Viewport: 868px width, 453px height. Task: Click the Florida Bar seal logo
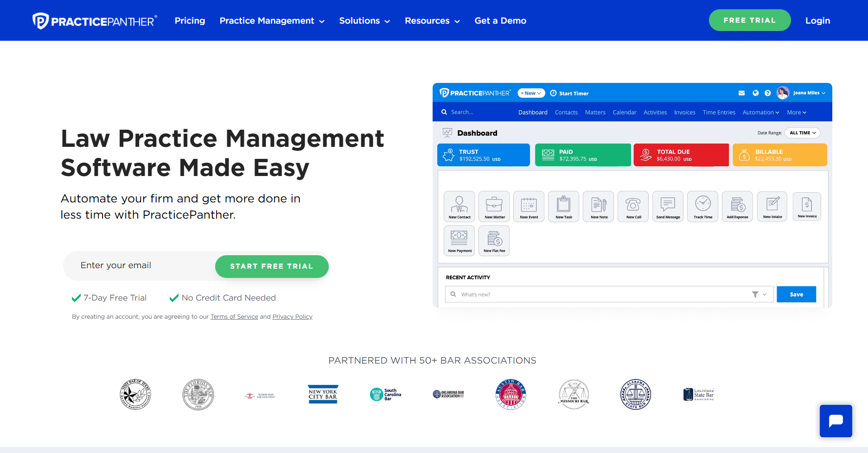tap(198, 395)
